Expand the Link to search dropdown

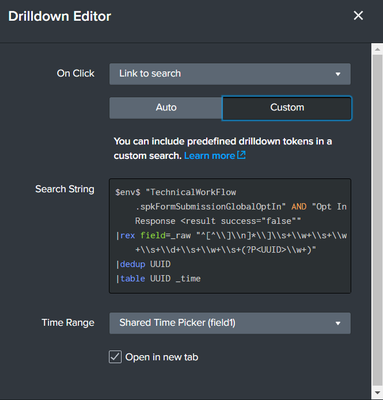tap(230, 74)
